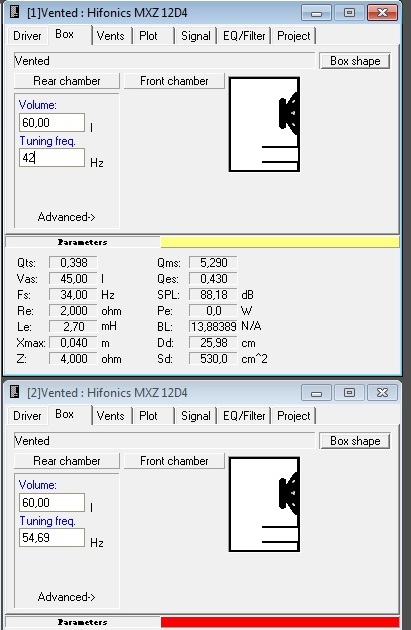Click the Volume field in window [1]
This screenshot has height=630, width=411.
tap(52, 123)
